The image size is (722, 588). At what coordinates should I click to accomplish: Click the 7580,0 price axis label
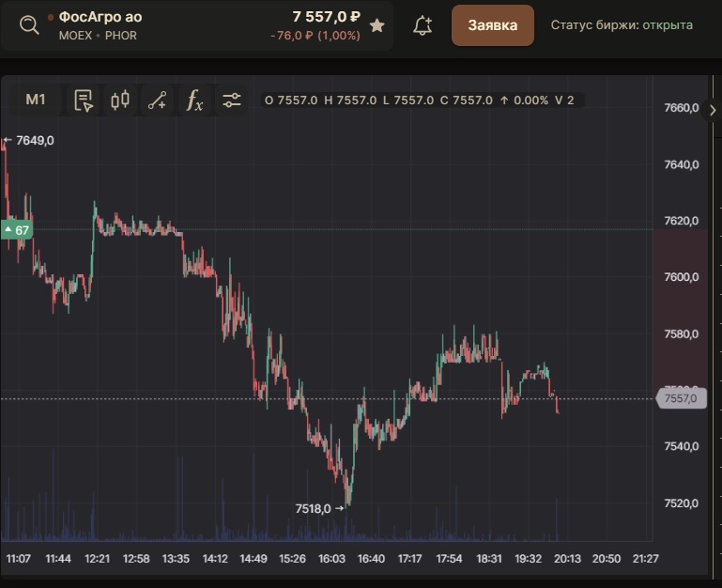click(681, 333)
